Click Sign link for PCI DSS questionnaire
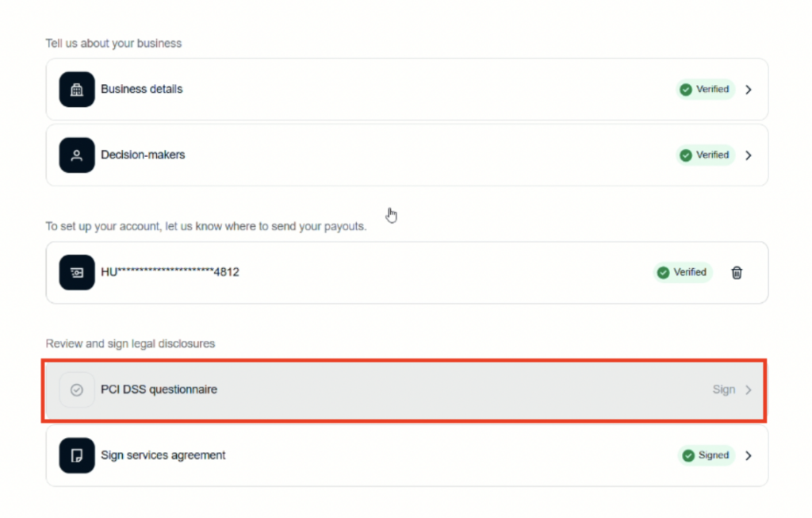 point(723,390)
